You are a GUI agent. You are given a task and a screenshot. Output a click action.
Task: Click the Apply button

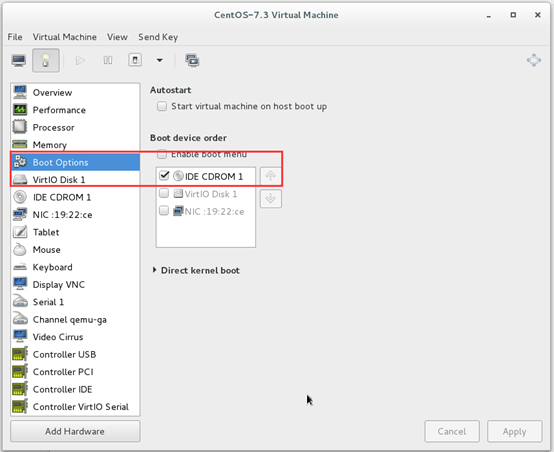coord(514,431)
